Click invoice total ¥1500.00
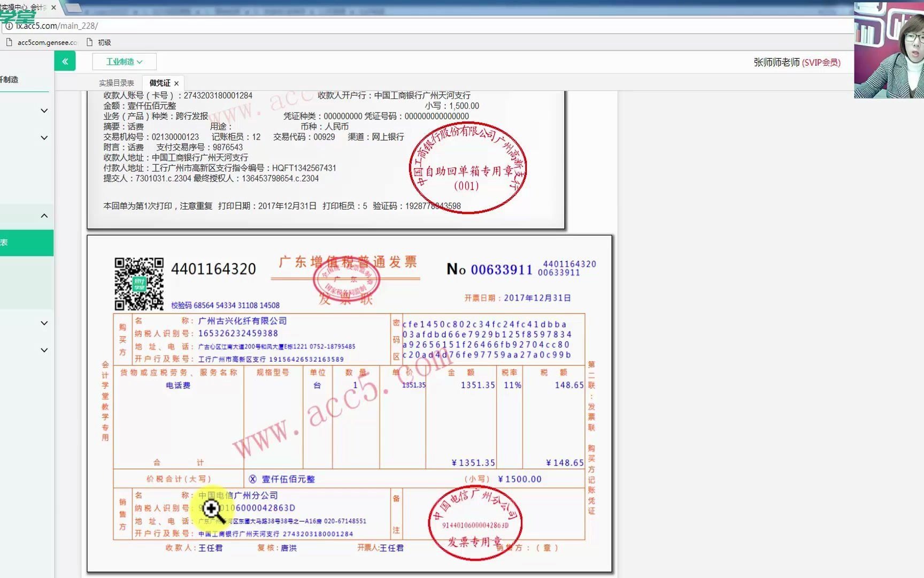The width and height of the screenshot is (924, 578). [x=520, y=480]
